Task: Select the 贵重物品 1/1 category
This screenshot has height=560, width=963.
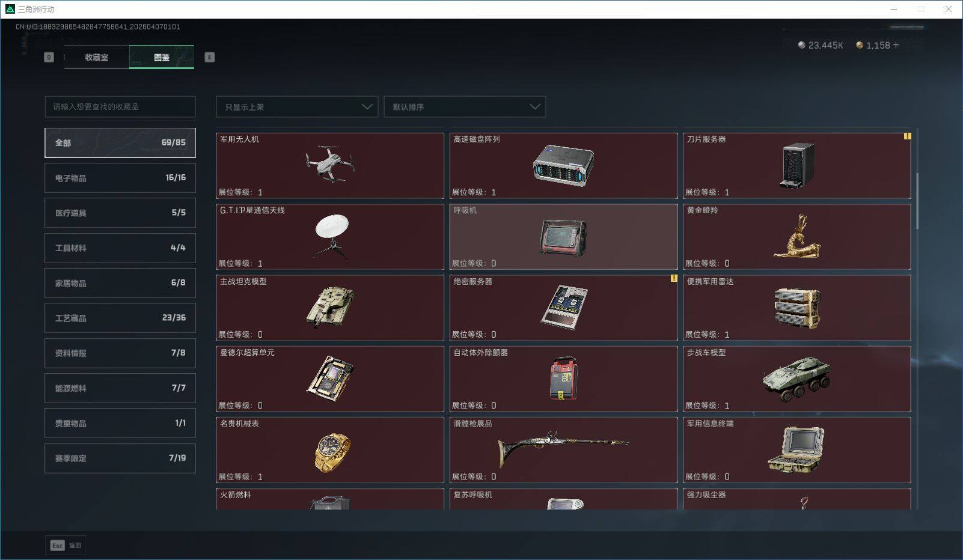Action: [x=120, y=423]
